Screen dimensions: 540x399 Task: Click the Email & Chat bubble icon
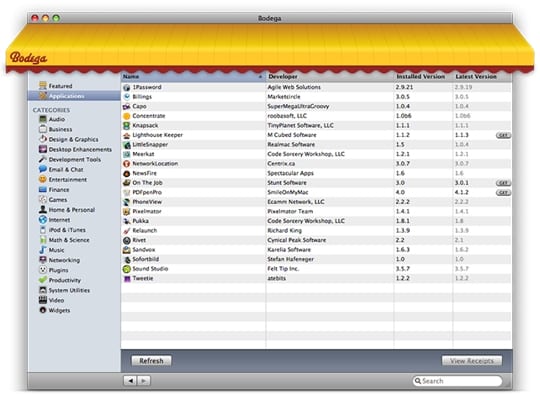click(43, 169)
